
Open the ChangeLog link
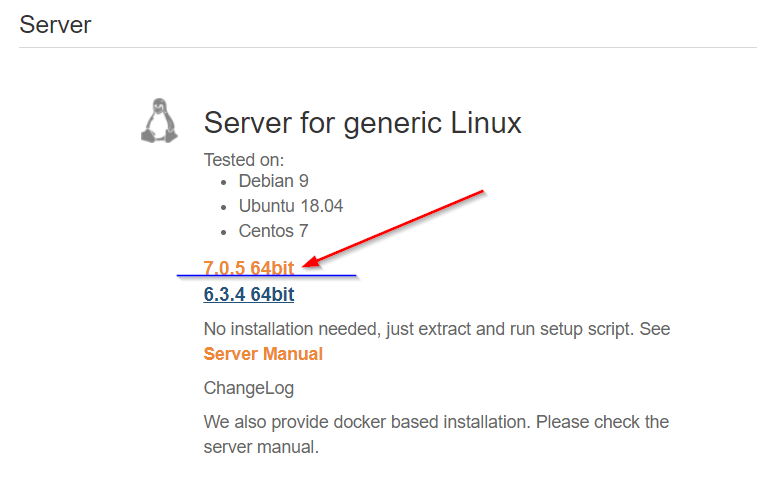(248, 388)
